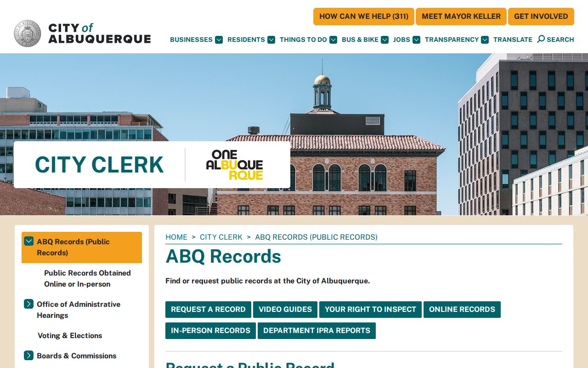Viewport: 588px width, 368px height.
Task: Go to Home breadcrumb link
Action: click(x=176, y=237)
